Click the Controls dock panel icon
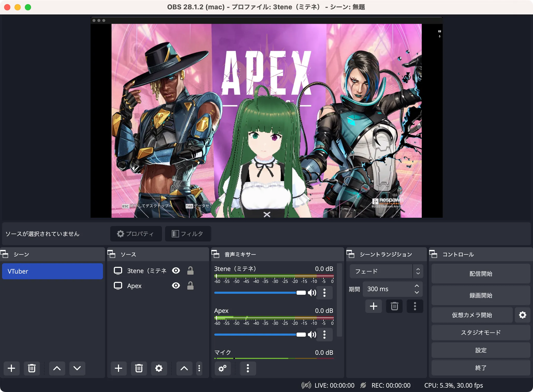This screenshot has width=533, height=392. pyautogui.click(x=433, y=254)
